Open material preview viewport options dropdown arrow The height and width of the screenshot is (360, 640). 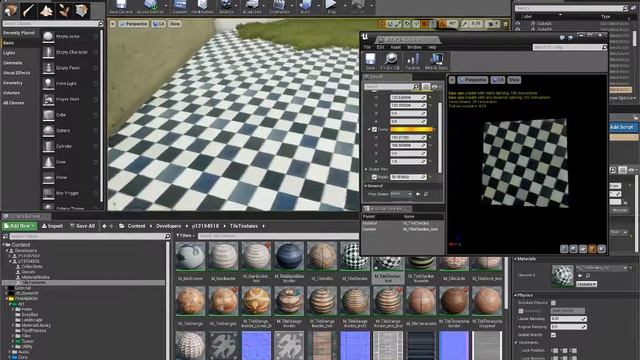[x=452, y=80]
